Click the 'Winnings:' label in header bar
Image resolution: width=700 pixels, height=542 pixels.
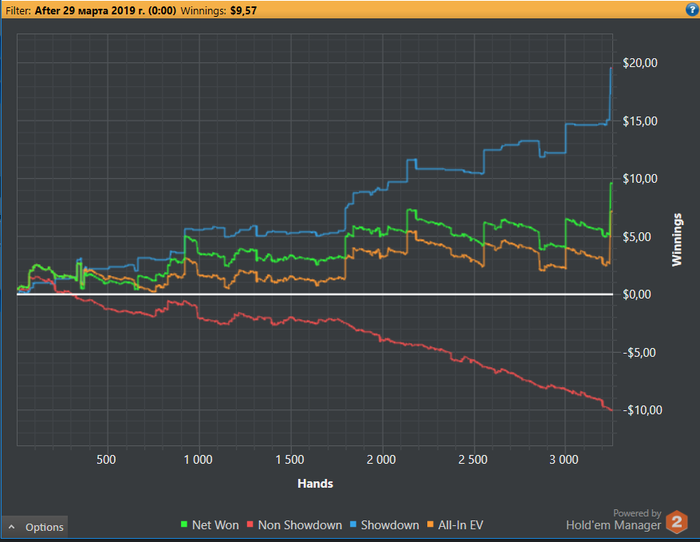(203, 10)
